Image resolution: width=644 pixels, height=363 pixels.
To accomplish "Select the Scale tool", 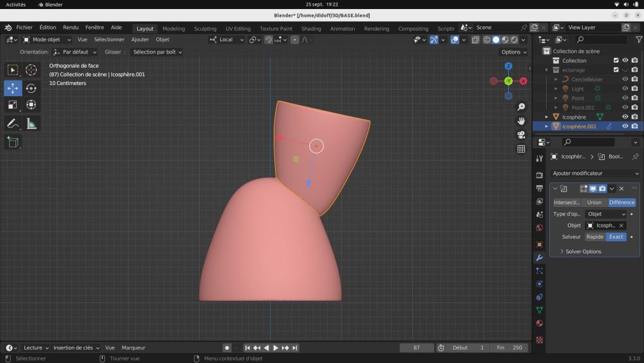I will [x=13, y=104].
